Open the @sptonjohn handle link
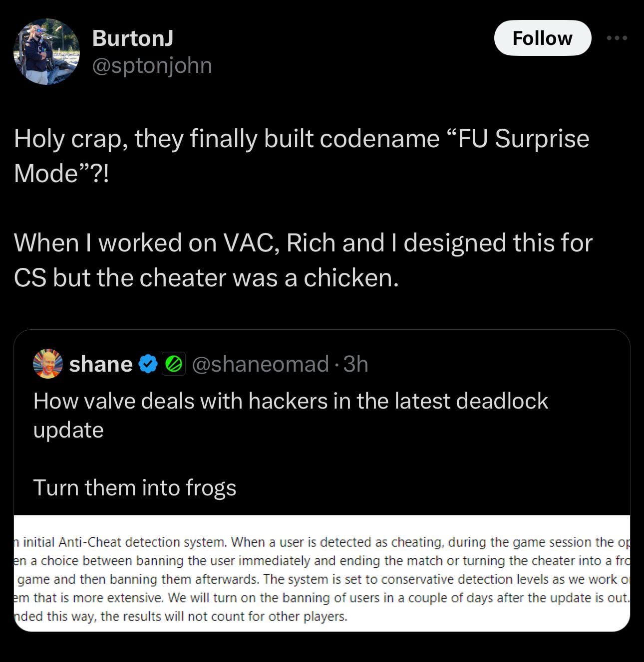Viewport: 644px width, 662px height. [x=152, y=65]
